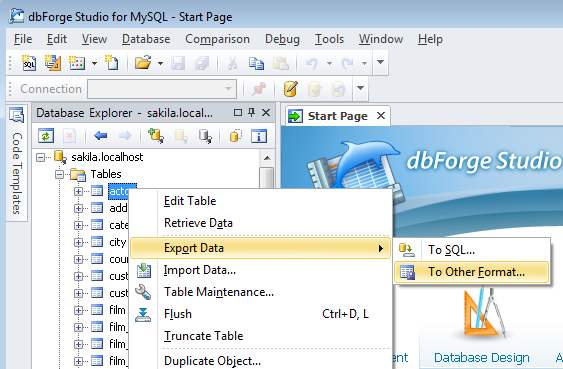Choose Edit Table from context menu
The image size is (563, 369).
point(260,201)
